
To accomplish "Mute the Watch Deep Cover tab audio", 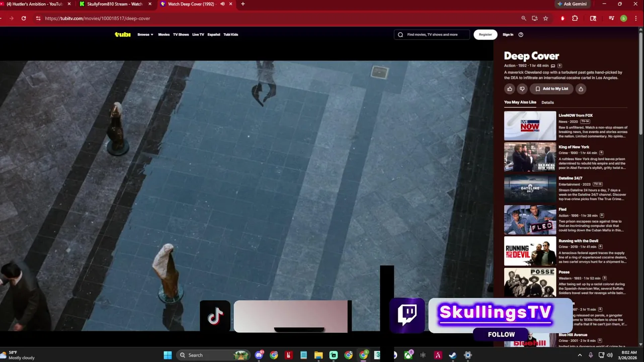I will click(x=222, y=4).
